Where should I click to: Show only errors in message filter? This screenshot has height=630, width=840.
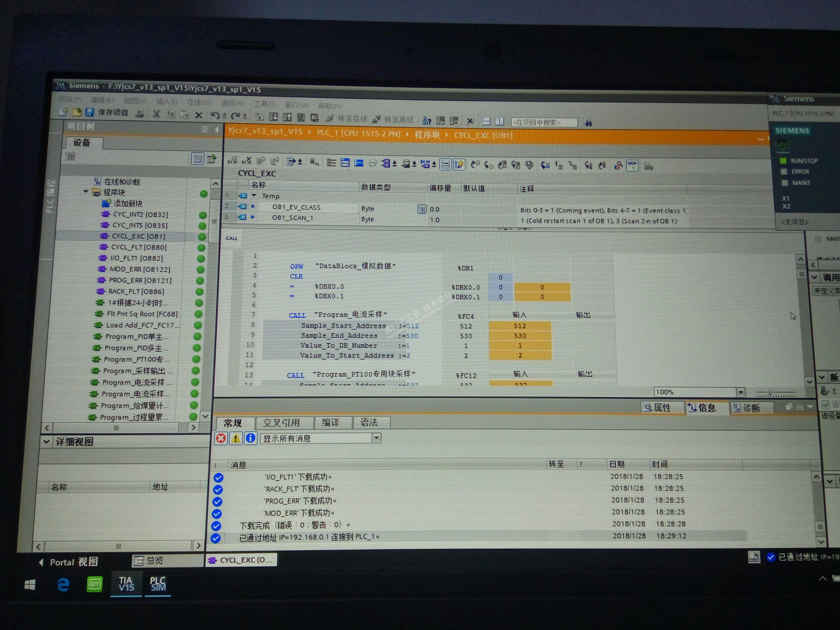tap(221, 439)
